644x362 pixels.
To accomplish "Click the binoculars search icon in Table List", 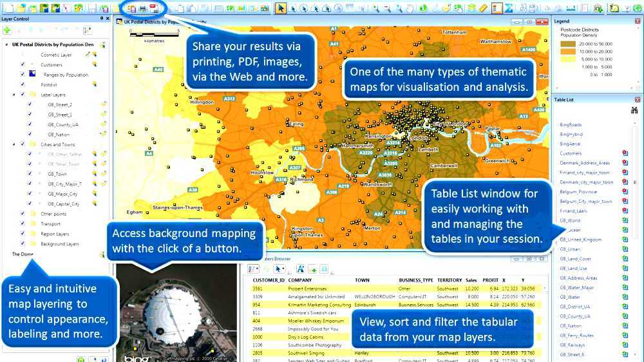I will 634,110.
